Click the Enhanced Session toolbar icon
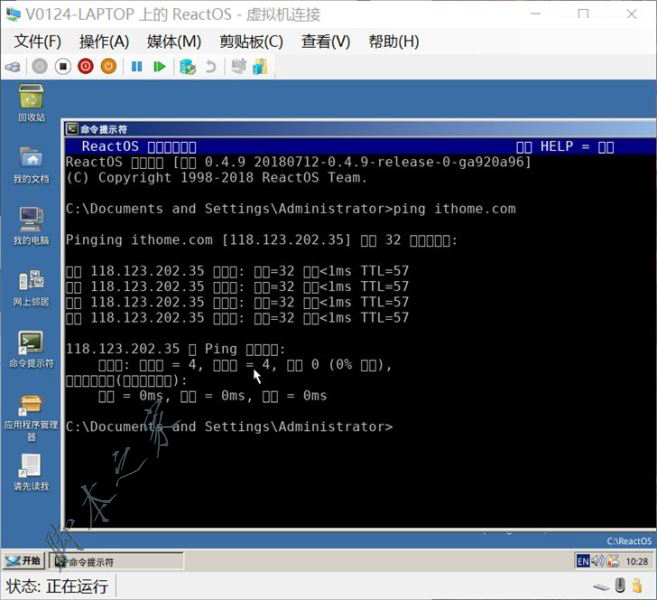This screenshot has width=657, height=600. click(x=260, y=66)
